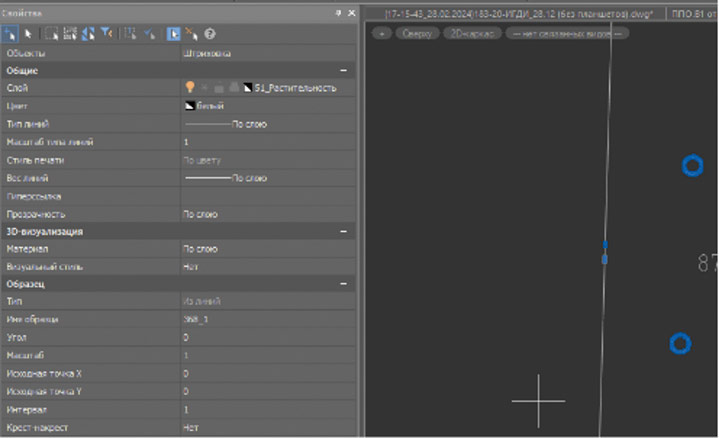Click the 2D-каркас visual style button
This screenshot has width=719, height=438.
coord(472,33)
